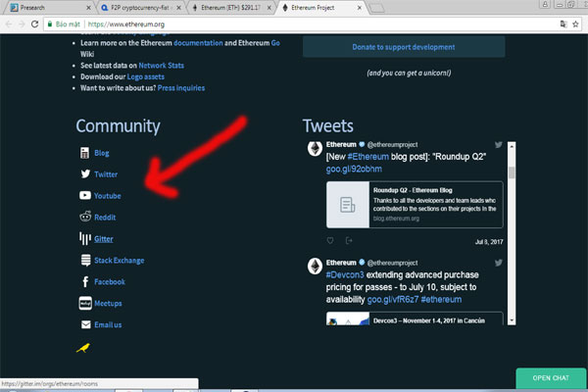
Task: Open the Roundup Q2 - Ethereum Blog card
Action: point(415,205)
